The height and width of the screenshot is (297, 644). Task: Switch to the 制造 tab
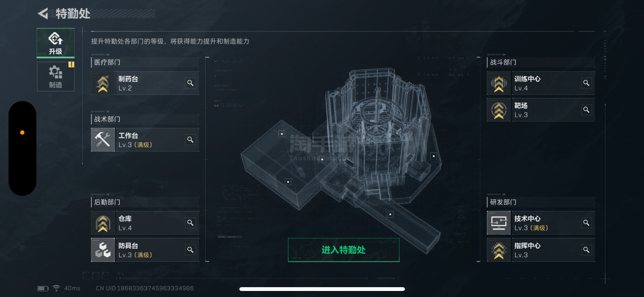[x=56, y=77]
